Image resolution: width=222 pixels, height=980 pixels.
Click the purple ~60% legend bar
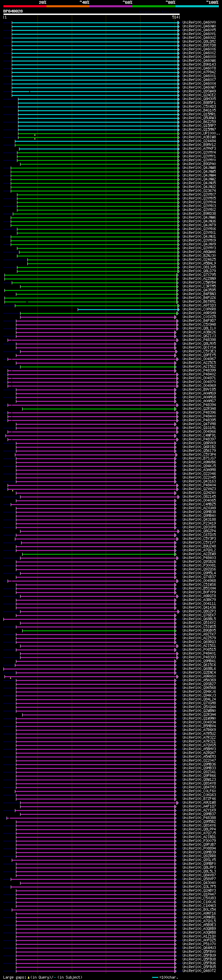click(x=111, y=7)
